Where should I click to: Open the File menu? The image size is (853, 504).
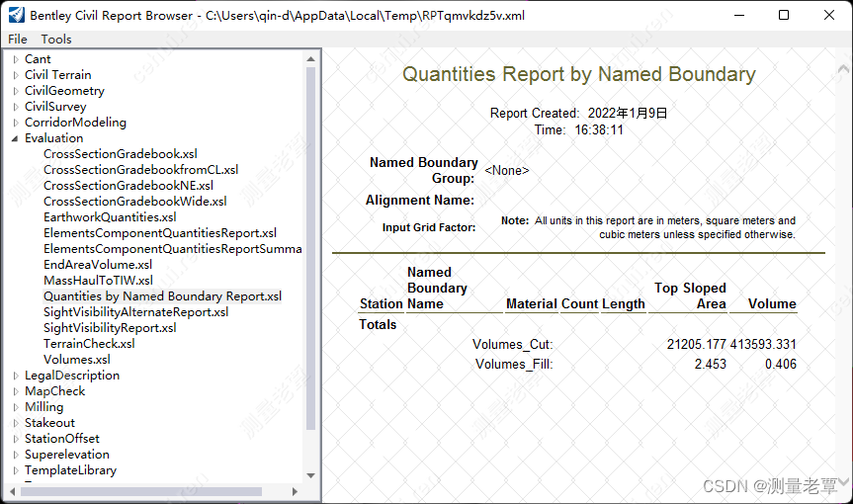(x=18, y=40)
